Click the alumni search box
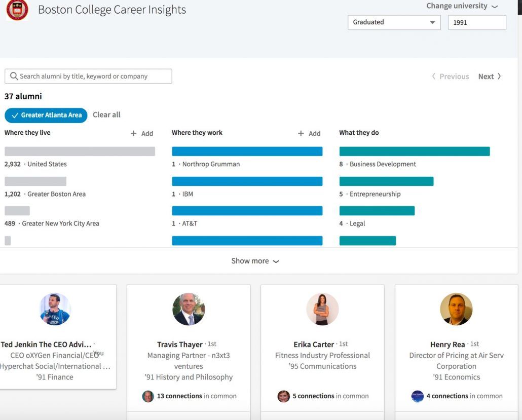This screenshot has height=420, width=522. point(88,76)
